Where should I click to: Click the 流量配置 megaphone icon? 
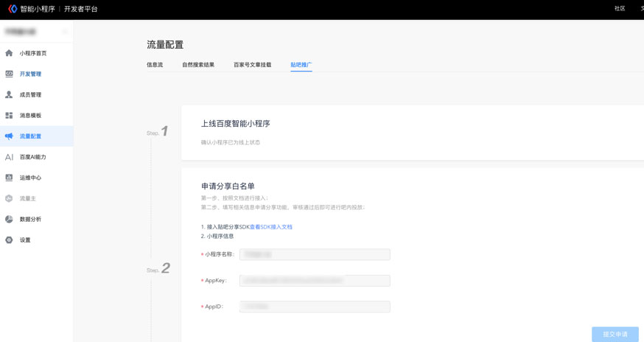[9, 136]
